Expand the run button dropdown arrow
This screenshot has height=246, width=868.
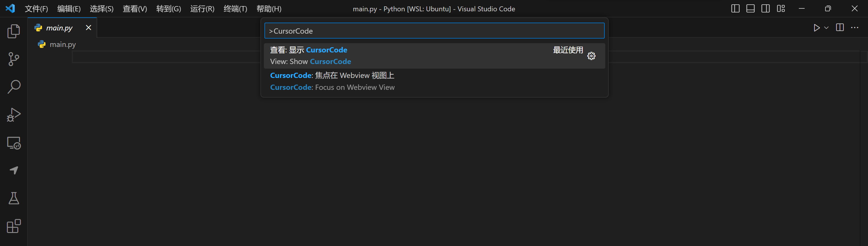(x=826, y=28)
